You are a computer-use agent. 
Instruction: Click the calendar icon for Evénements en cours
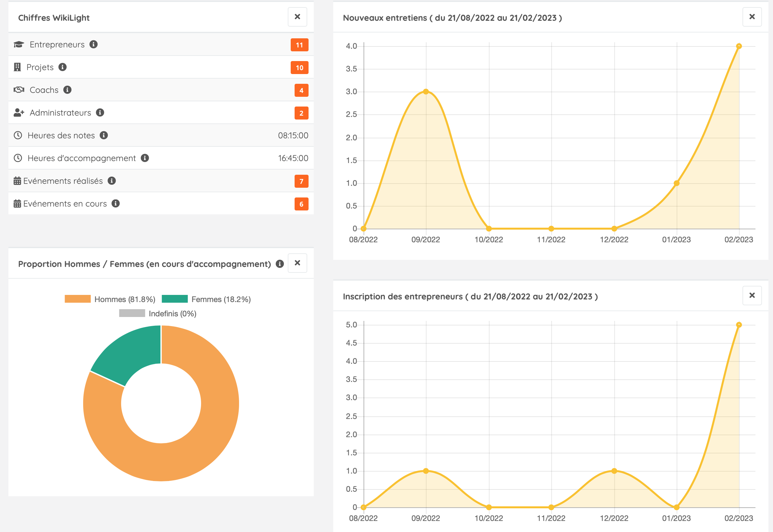click(x=17, y=203)
